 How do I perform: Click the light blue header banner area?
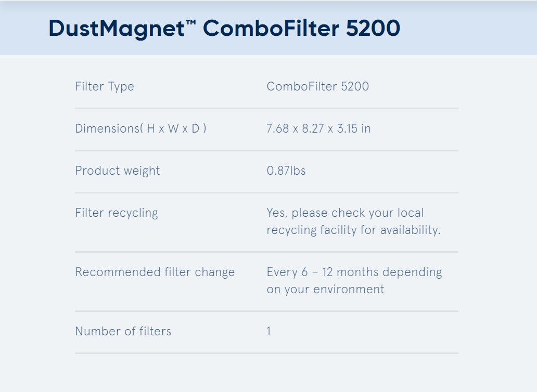pyautogui.click(x=268, y=28)
